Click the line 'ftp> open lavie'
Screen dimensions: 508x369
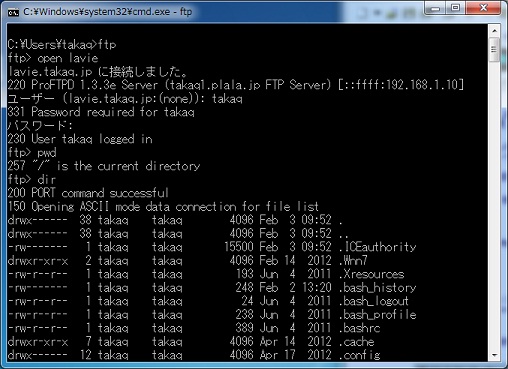tap(53, 58)
